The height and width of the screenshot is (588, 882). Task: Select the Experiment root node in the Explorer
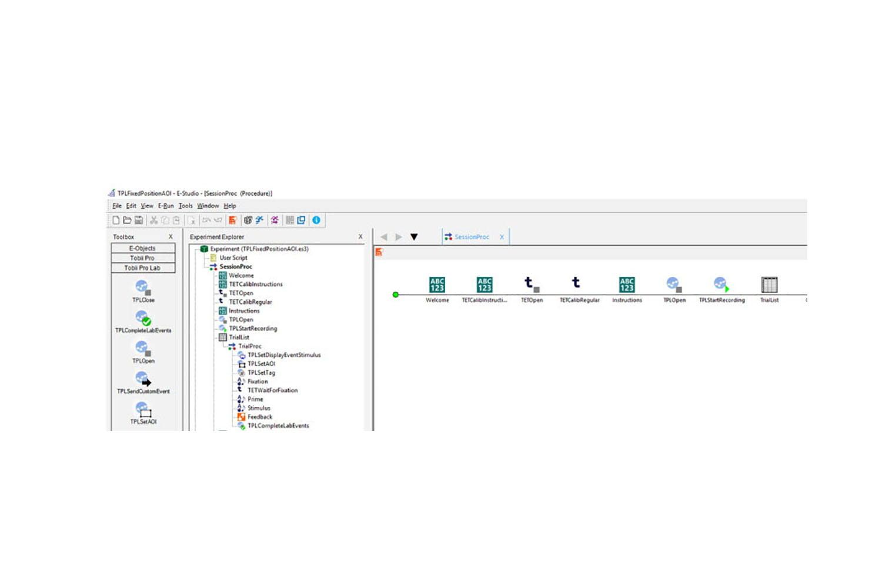(254, 249)
